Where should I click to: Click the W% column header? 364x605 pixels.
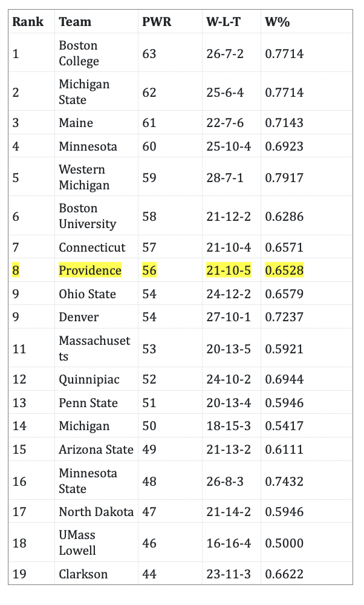(278, 22)
